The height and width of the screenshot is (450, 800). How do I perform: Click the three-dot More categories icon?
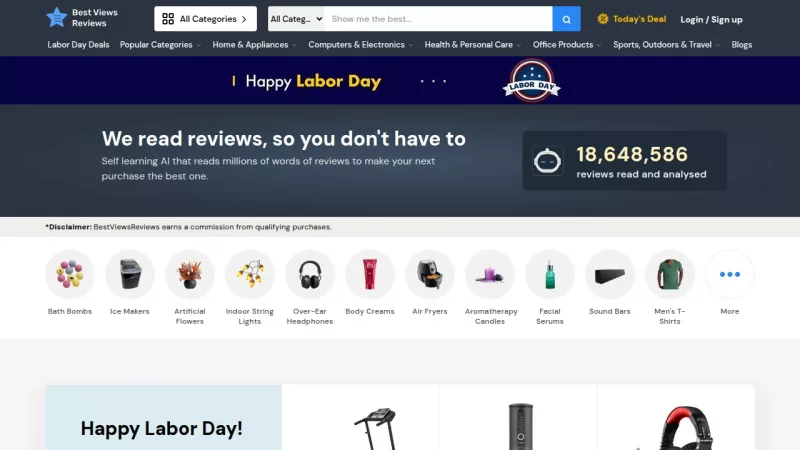click(730, 274)
